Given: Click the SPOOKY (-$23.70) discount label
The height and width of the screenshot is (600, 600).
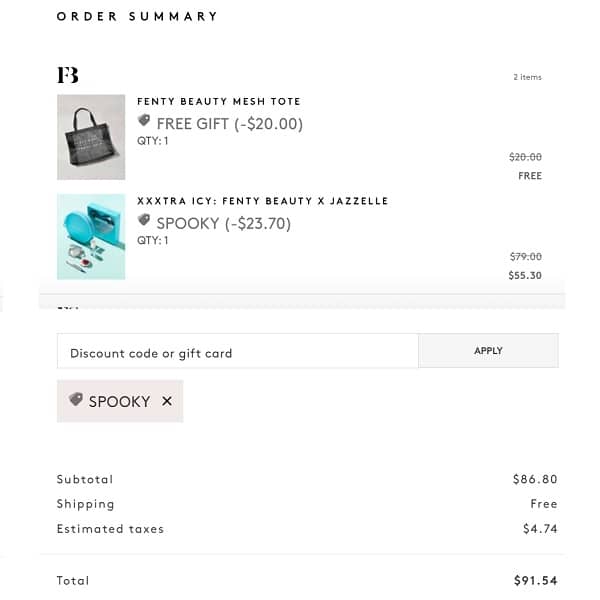Looking at the screenshot, I should pyautogui.click(x=223, y=223).
